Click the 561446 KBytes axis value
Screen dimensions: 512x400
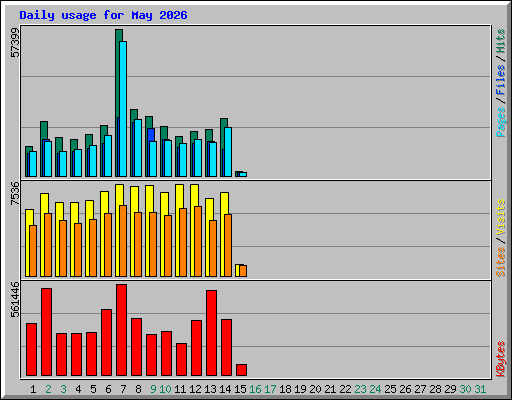point(15,300)
